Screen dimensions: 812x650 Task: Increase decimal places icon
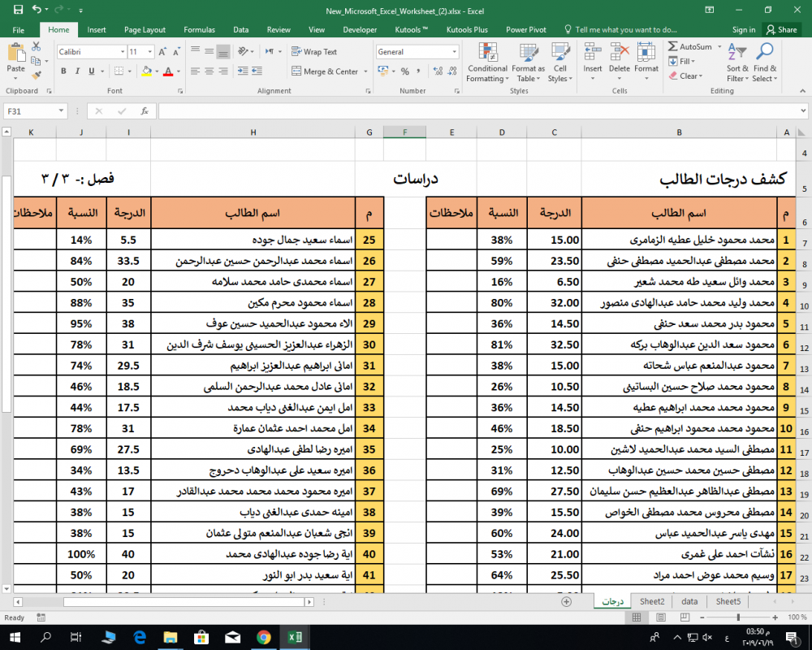(438, 71)
